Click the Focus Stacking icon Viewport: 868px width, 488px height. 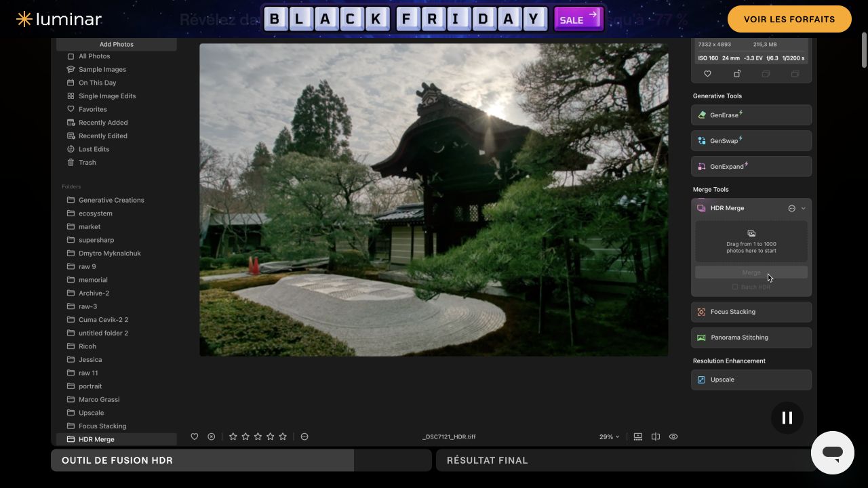702,312
